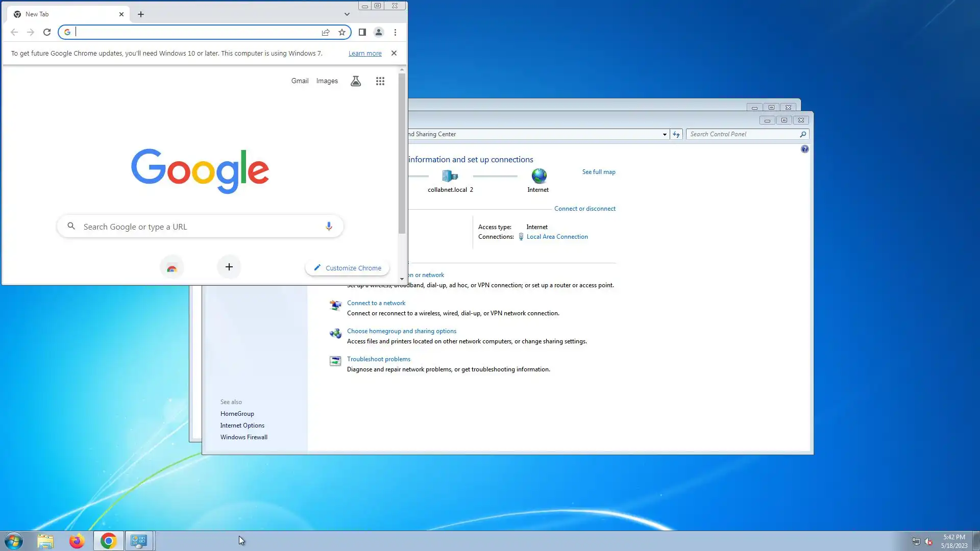Viewport: 980px width, 551px height.
Task: Open a new Chrome tab
Action: (x=141, y=14)
